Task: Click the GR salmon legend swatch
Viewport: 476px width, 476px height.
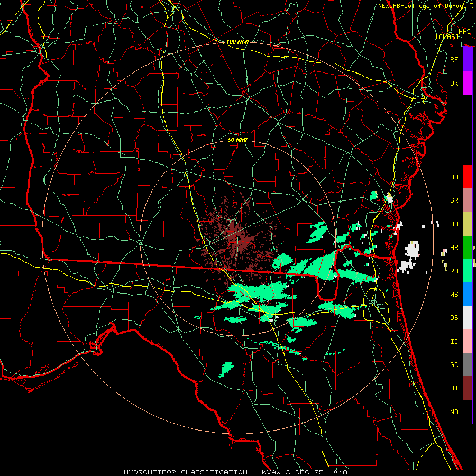Action: coord(467,200)
